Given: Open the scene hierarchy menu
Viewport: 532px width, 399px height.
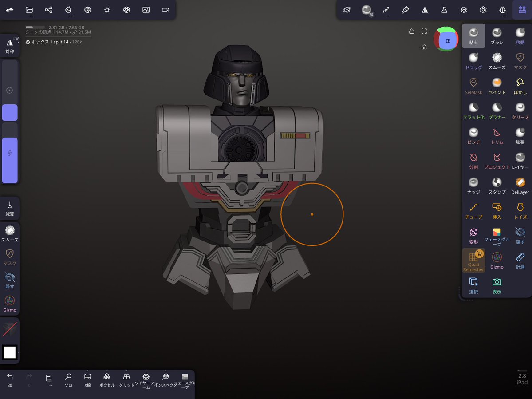Looking at the screenshot, I should (49, 10).
